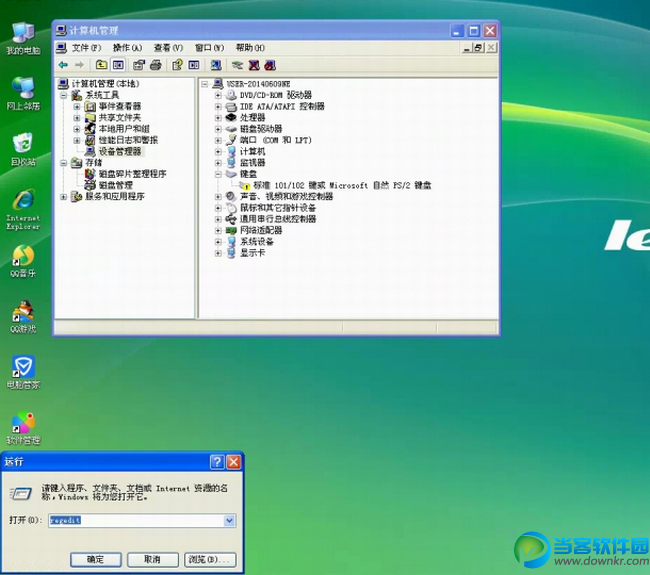Screen dimensions: 650x575
Task: Expand 服务和应用程序 tree node
Action: click(63, 197)
